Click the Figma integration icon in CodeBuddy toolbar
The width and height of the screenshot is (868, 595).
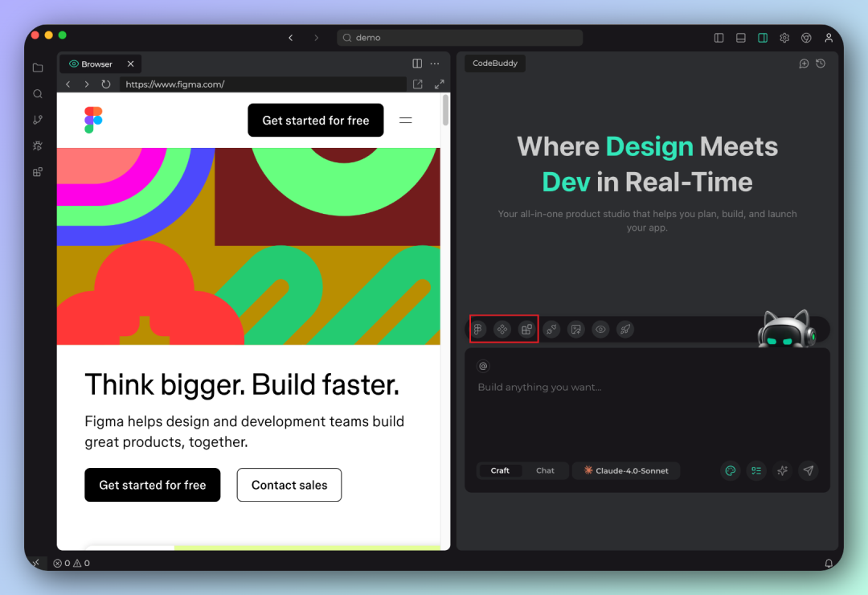pos(477,330)
